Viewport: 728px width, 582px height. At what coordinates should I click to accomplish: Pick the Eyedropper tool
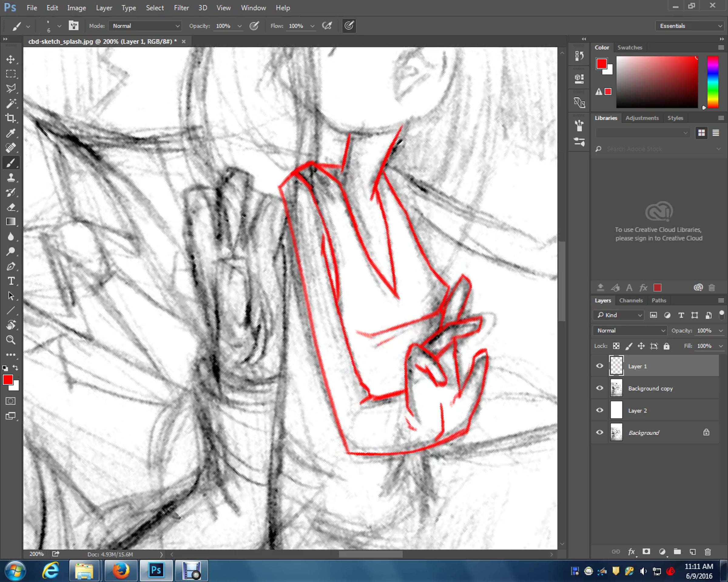coord(11,133)
